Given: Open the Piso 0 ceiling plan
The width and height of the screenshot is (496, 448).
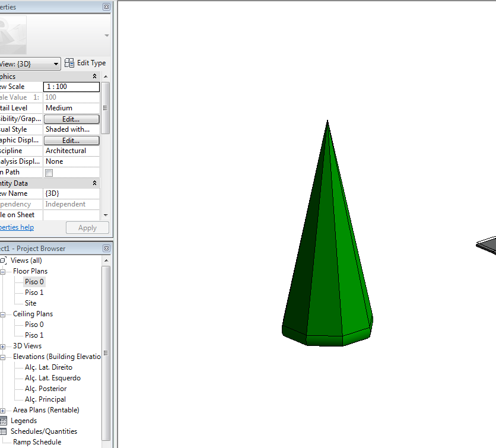Looking at the screenshot, I should coord(34,325).
